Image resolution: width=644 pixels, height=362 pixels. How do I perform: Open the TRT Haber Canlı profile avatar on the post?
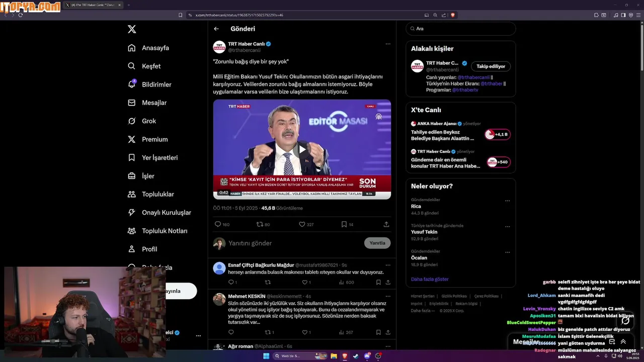tap(219, 47)
